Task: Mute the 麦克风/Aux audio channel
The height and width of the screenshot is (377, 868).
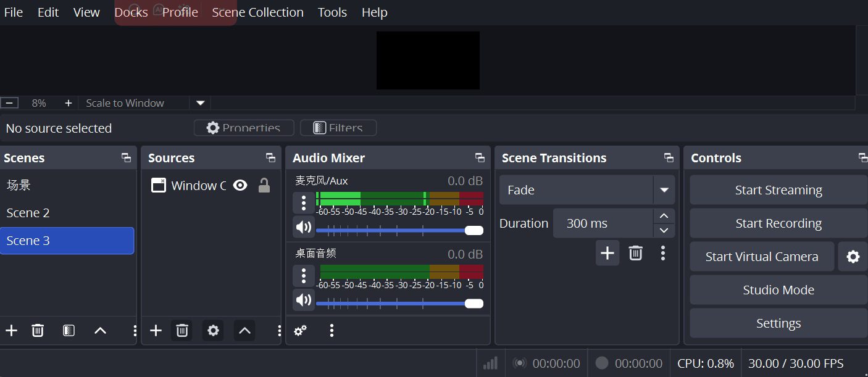Action: click(x=304, y=227)
